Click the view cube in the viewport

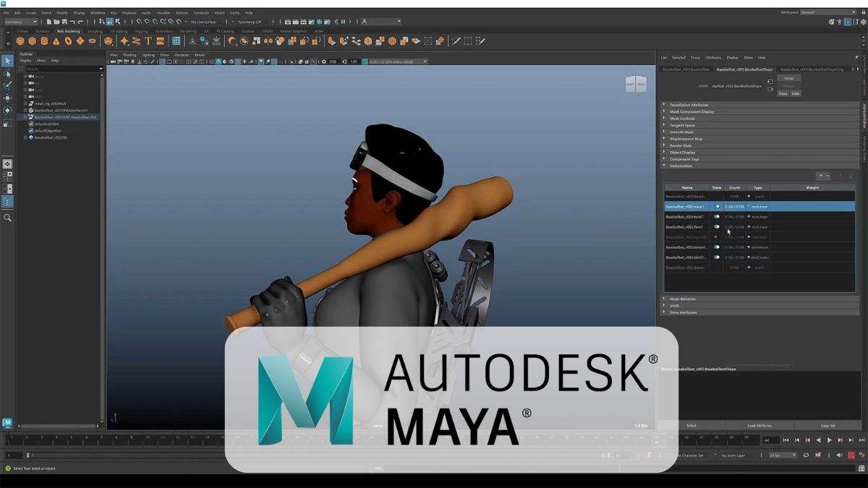click(635, 84)
